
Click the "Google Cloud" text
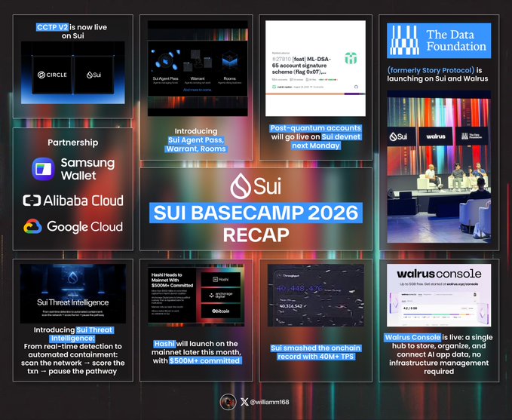point(85,227)
